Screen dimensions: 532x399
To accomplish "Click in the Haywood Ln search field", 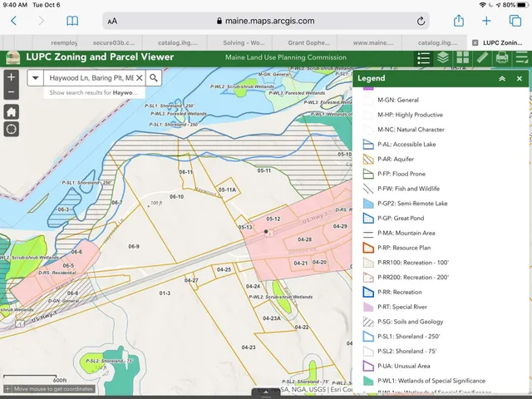I will click(90, 77).
